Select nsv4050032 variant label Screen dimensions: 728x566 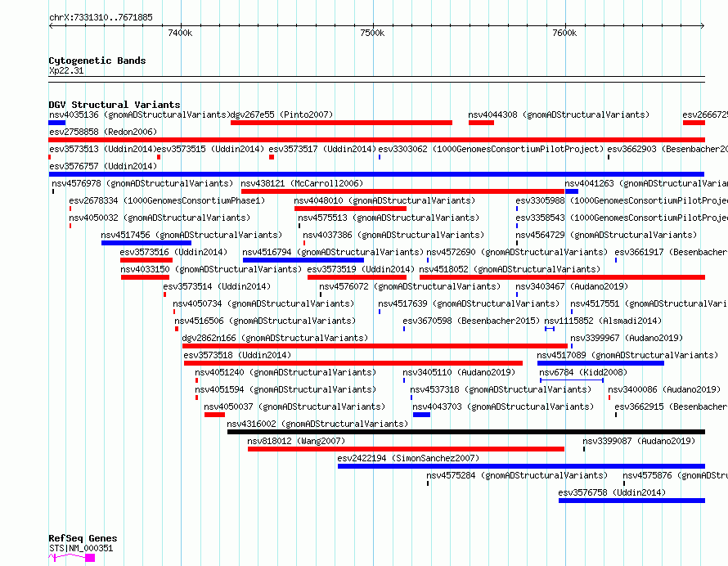(160, 218)
